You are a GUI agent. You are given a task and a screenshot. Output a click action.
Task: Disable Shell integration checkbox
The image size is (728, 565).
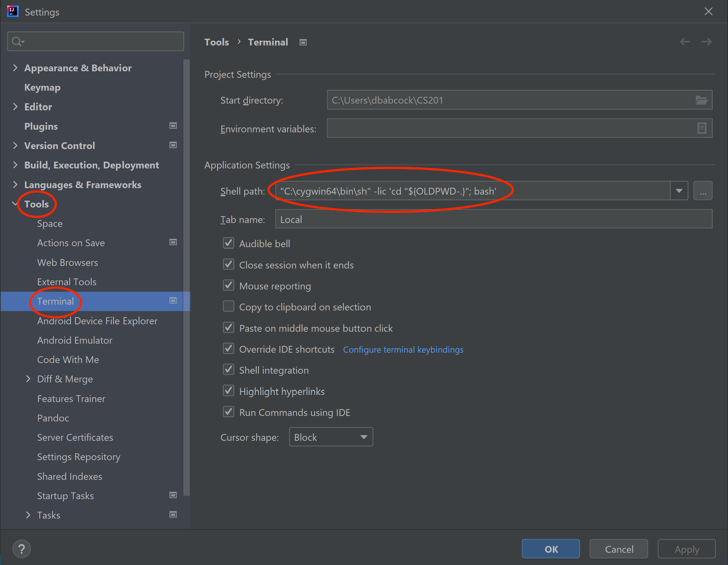click(228, 370)
